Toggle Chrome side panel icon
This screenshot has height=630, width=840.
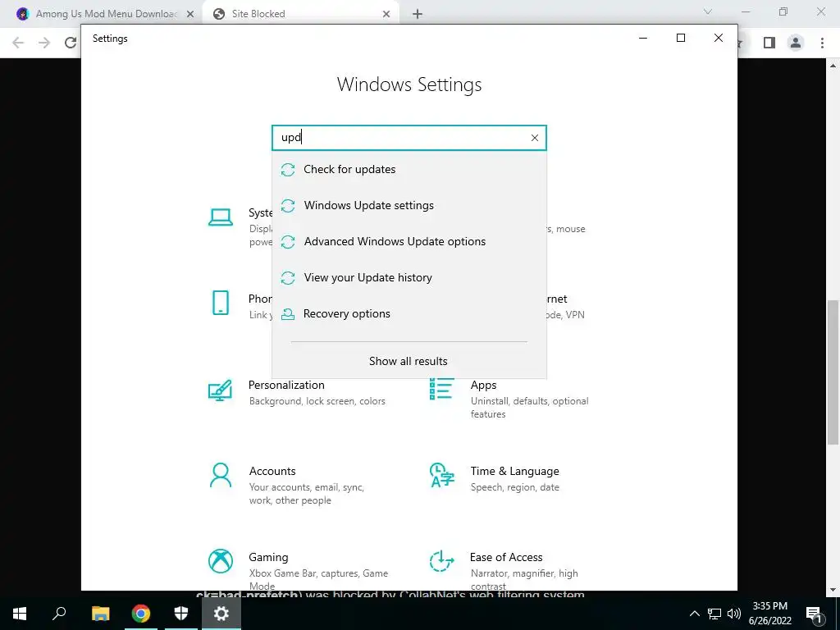click(x=769, y=43)
